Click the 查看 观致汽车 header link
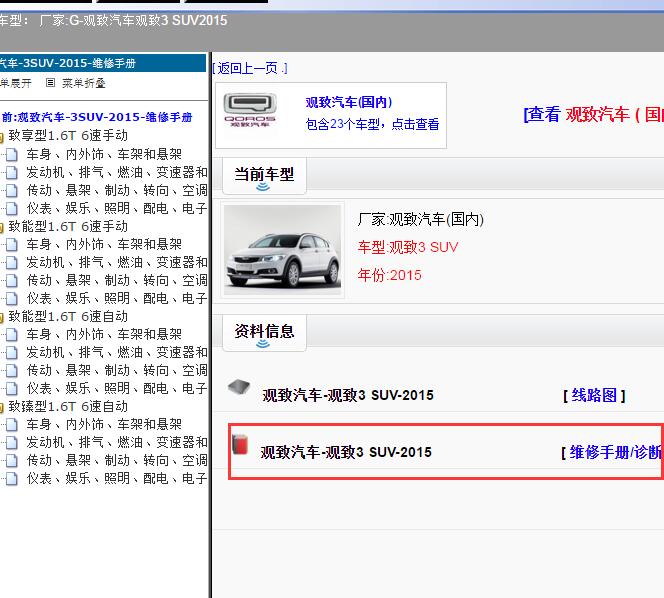The height and width of the screenshot is (598, 664). point(593,114)
